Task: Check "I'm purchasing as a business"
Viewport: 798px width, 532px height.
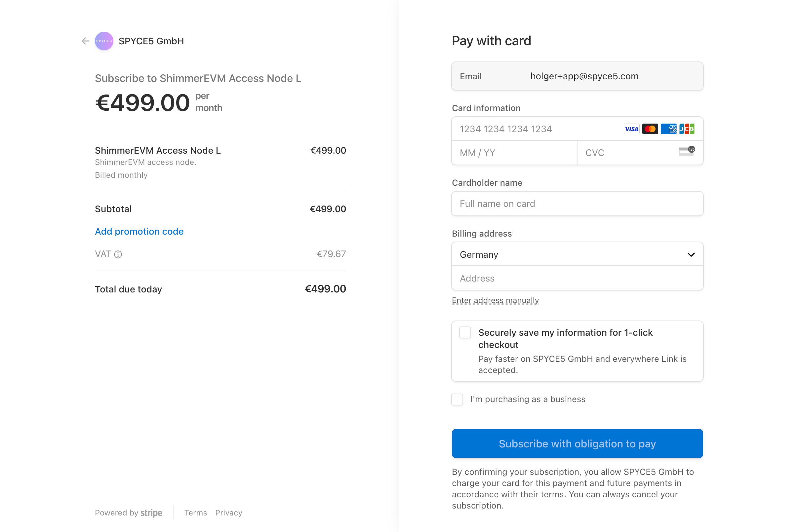Action: pyautogui.click(x=457, y=399)
